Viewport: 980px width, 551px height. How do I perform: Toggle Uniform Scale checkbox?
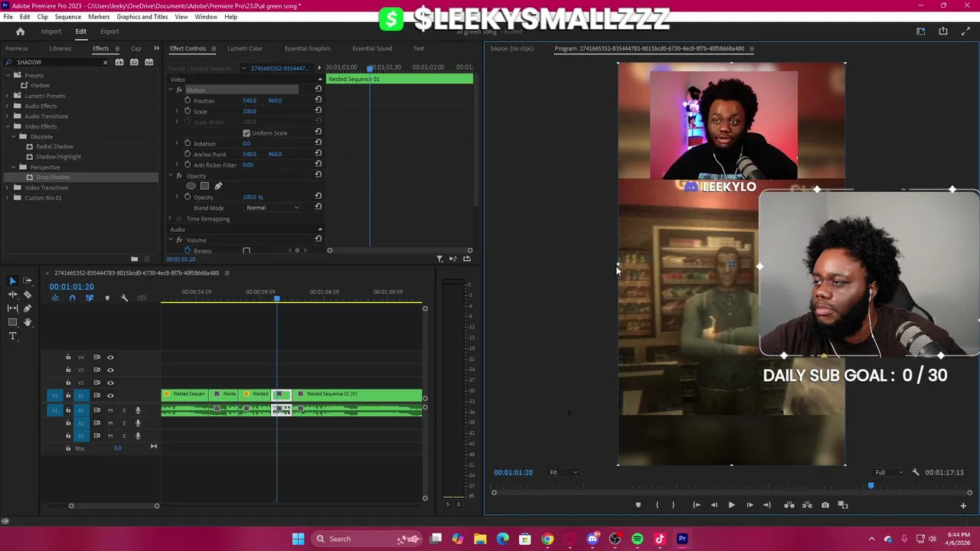(x=247, y=133)
